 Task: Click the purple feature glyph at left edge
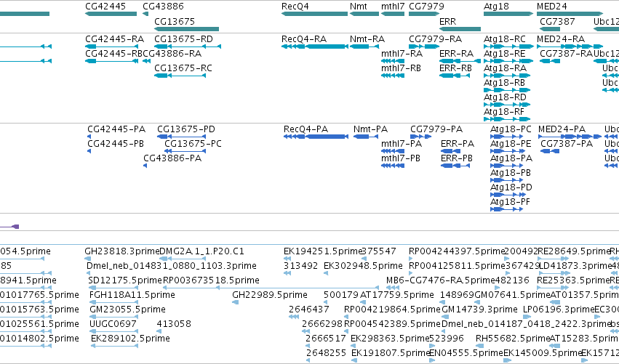click(9, 227)
